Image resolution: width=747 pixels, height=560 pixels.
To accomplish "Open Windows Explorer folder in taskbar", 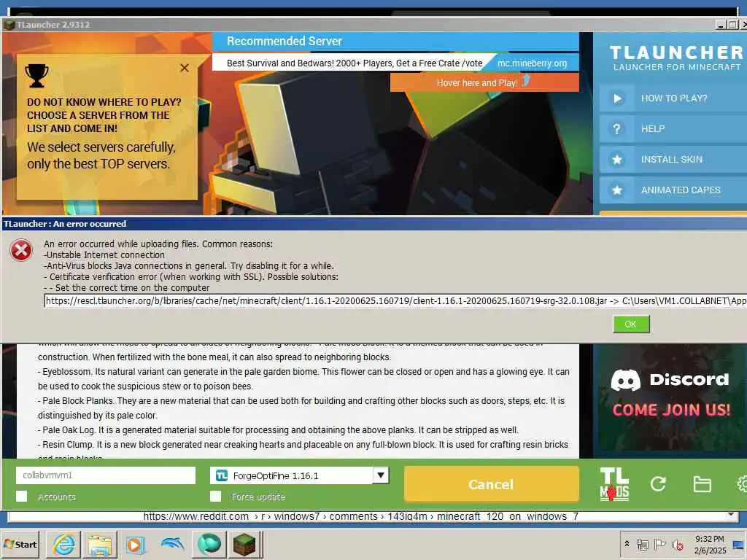I will click(100, 544).
